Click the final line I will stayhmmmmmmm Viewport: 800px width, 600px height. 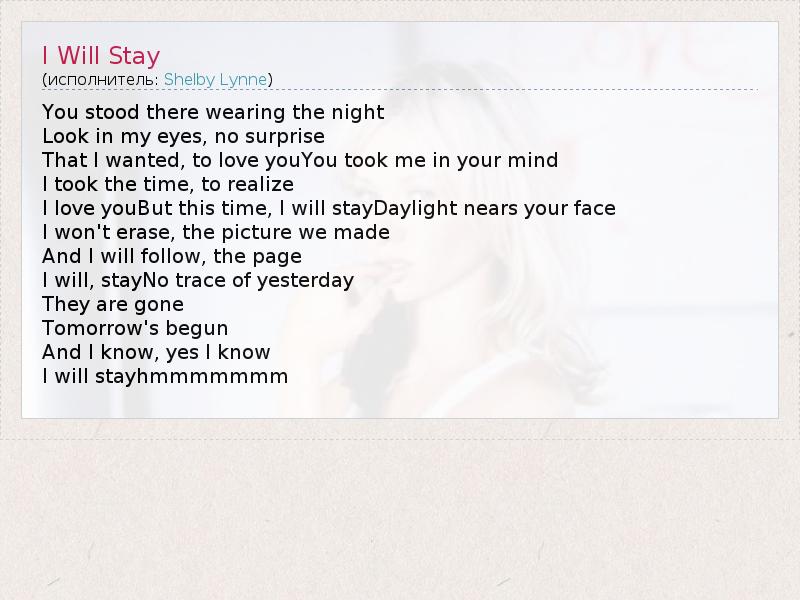[x=165, y=376]
